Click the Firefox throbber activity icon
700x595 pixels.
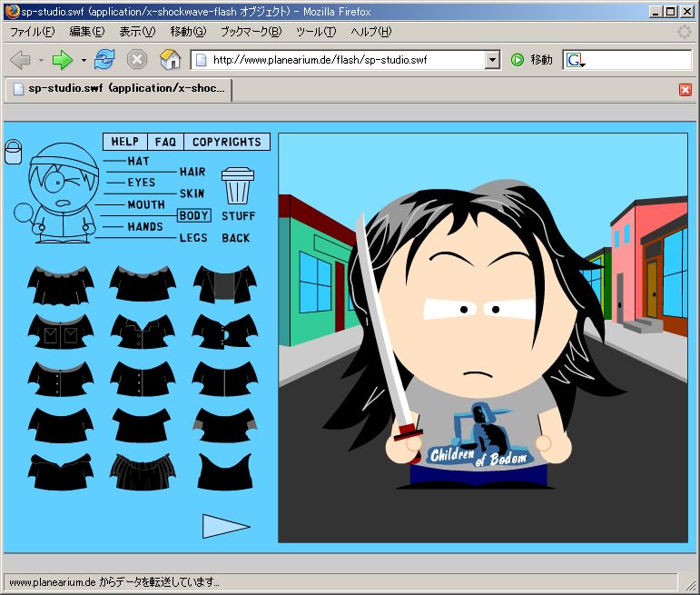click(x=684, y=32)
